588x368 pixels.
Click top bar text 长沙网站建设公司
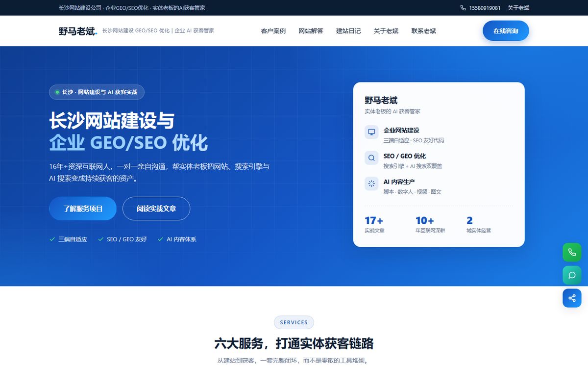(x=80, y=8)
